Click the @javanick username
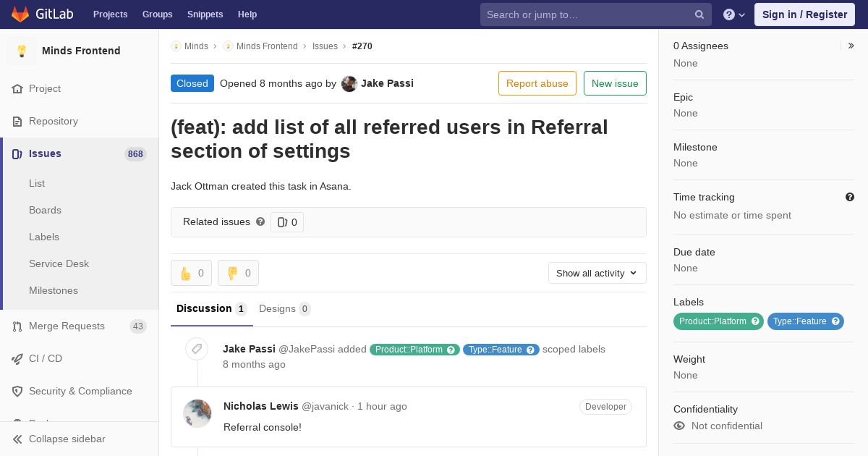Image resolution: width=868 pixels, height=456 pixels. coord(325,406)
